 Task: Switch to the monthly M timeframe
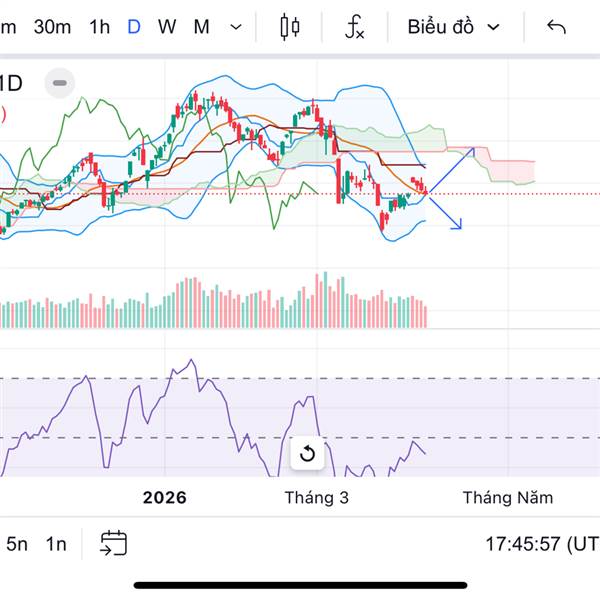tap(201, 27)
